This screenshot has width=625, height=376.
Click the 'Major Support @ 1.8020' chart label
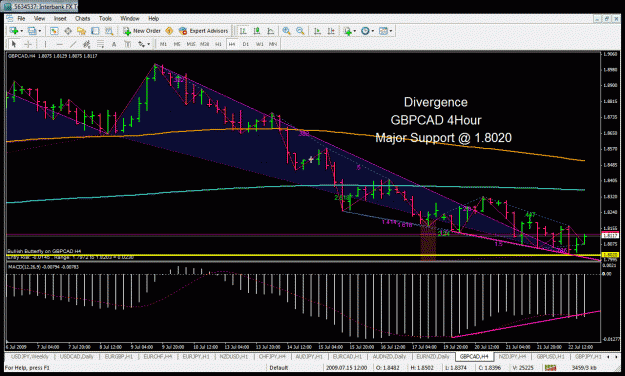[x=443, y=138]
